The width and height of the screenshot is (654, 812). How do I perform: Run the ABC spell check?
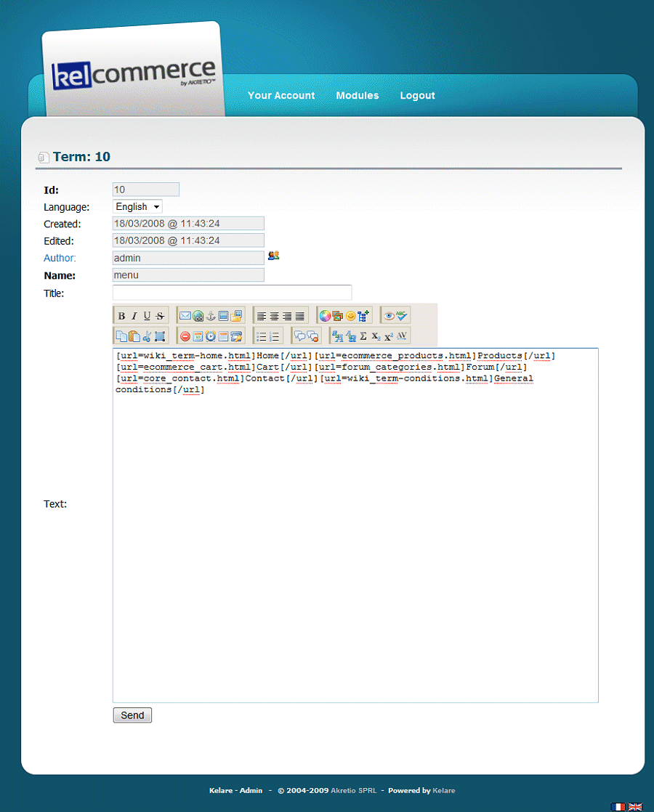point(402,316)
